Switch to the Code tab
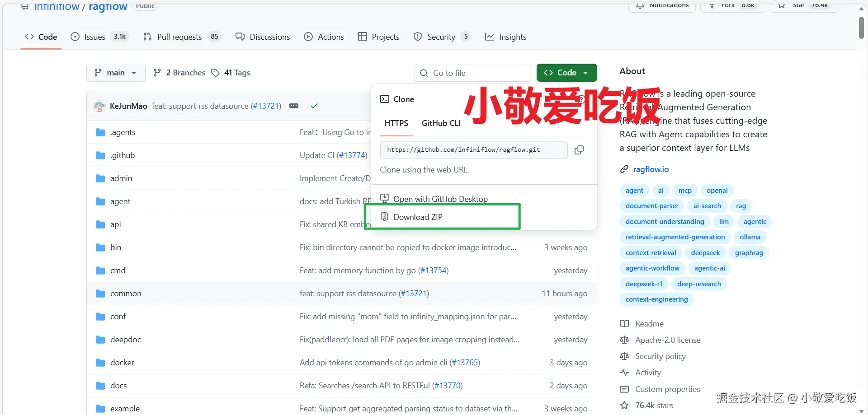The height and width of the screenshot is (415, 868). [x=41, y=37]
